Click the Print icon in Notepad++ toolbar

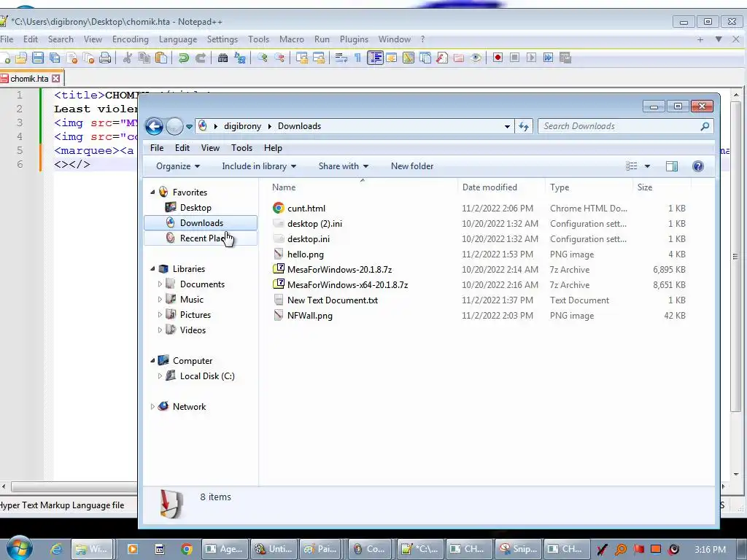[x=105, y=58]
